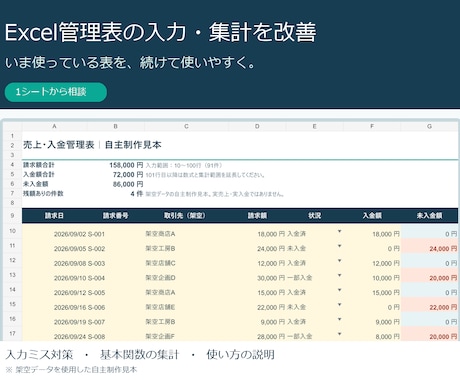460x380 pixels.
Task: Click client cell 架空商店A in row 10
Action: 160,234
